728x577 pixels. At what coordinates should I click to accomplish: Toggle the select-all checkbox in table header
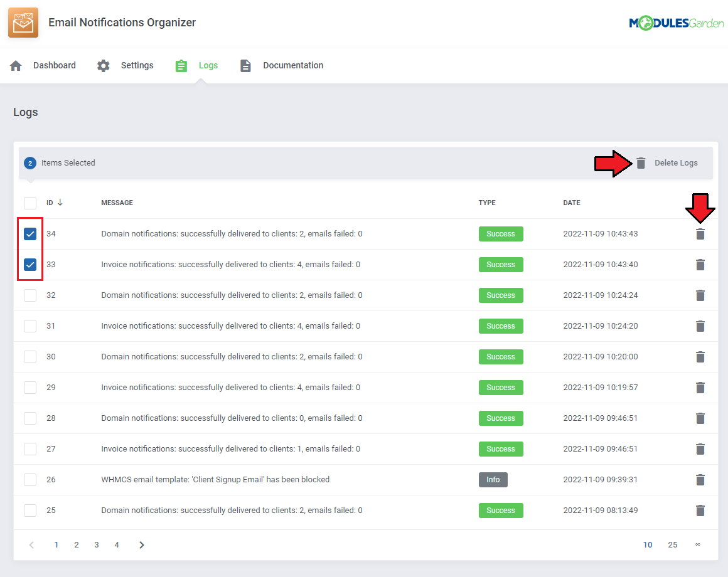point(30,203)
